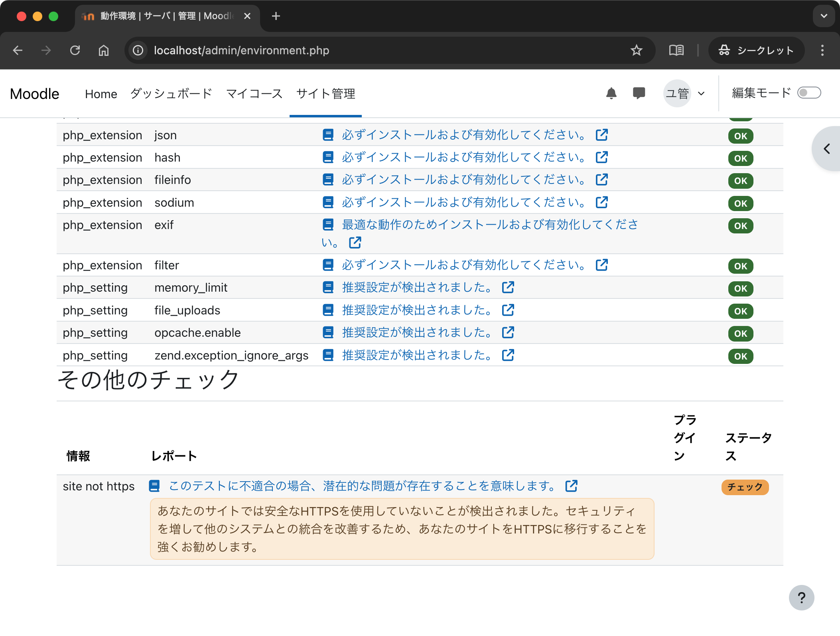Open the messaging speech bubble icon
The width and height of the screenshot is (840, 636).
tap(639, 93)
